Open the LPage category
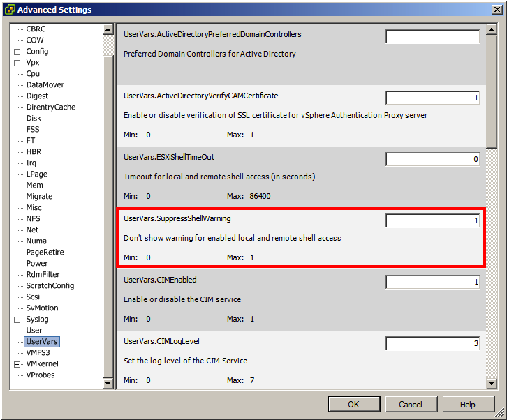The width and height of the screenshot is (507, 420). click(37, 174)
